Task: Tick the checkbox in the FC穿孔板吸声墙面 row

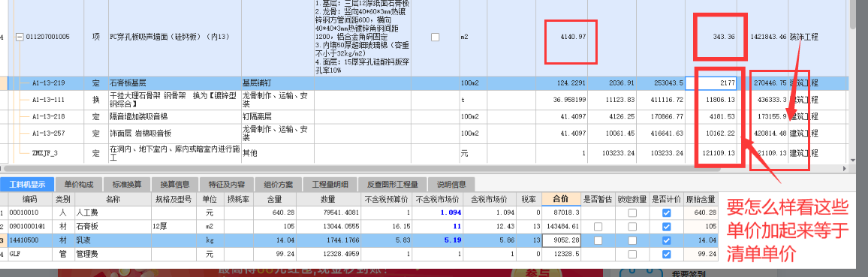Action: (435, 37)
